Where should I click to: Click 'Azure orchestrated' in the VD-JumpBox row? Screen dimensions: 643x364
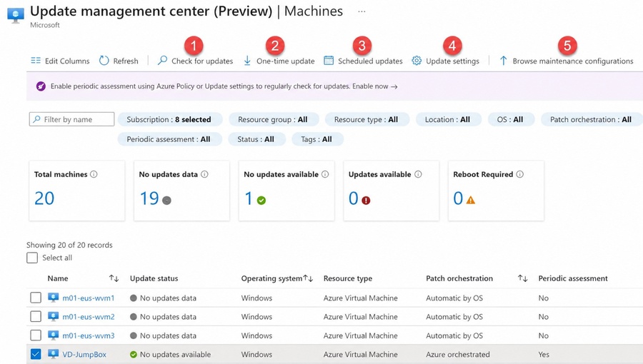pyautogui.click(x=458, y=355)
